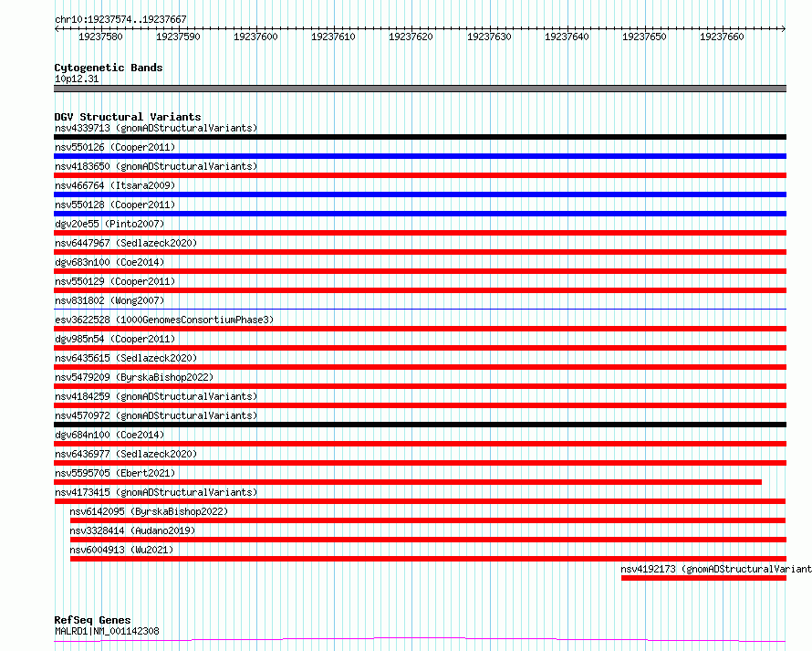812x651 pixels.
Task: Select the nsv550126 (Cooper2011) variant label
Action: (115, 147)
